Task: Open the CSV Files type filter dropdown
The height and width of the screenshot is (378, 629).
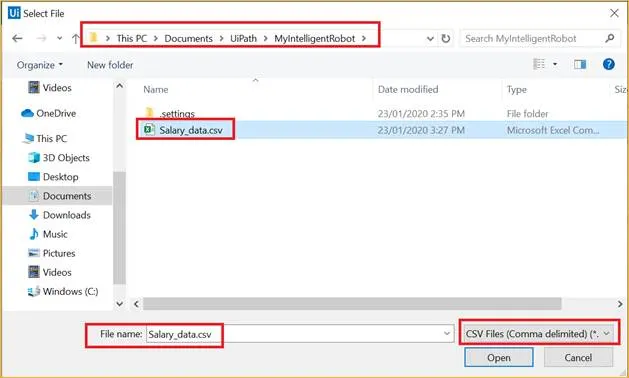Action: [539, 333]
